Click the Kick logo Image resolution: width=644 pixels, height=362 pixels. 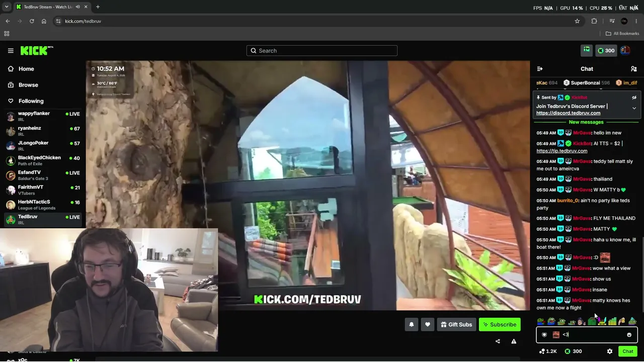37,51
